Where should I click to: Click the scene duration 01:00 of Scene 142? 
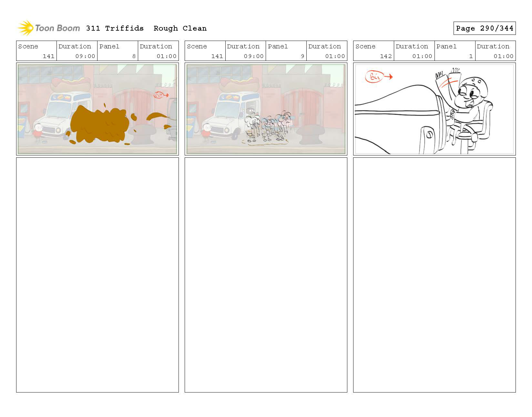(422, 56)
